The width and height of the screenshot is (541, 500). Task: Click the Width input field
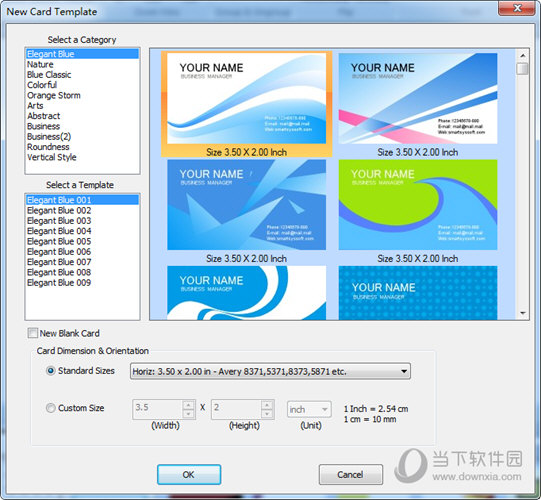pos(158,409)
